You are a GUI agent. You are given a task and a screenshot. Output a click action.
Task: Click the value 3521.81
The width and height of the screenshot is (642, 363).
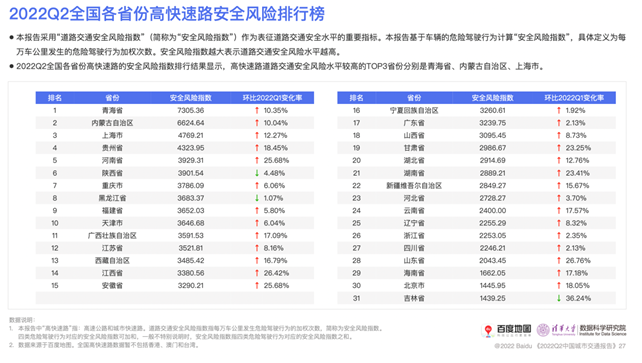pyautogui.click(x=191, y=248)
